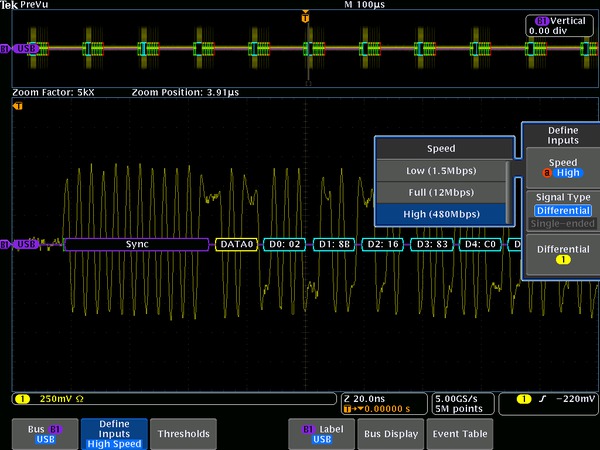Open the Speed side menu button

pyautogui.click(x=562, y=166)
